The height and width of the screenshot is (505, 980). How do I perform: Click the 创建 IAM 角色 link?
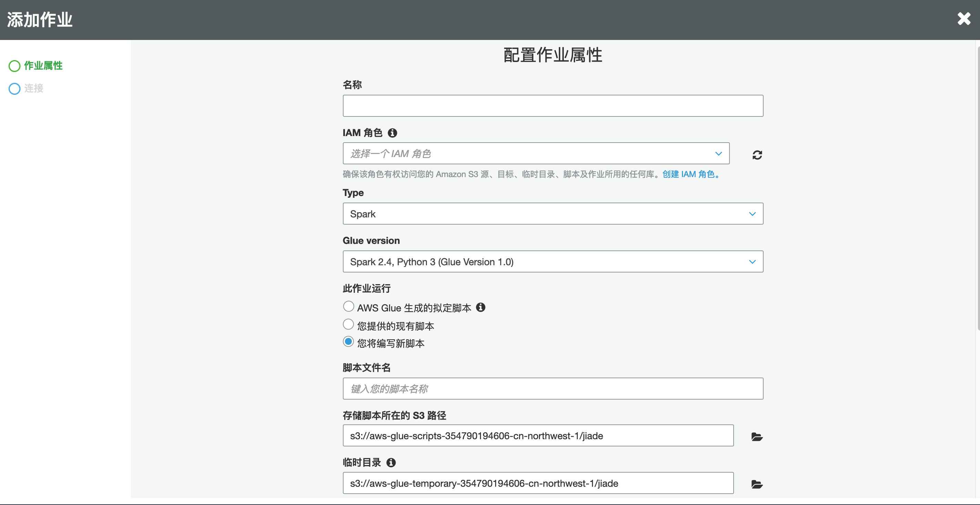coord(691,174)
